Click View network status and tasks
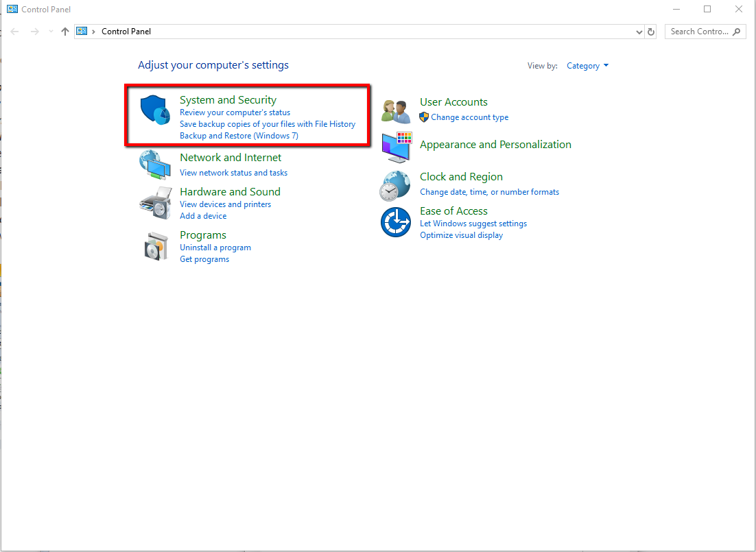 (233, 173)
